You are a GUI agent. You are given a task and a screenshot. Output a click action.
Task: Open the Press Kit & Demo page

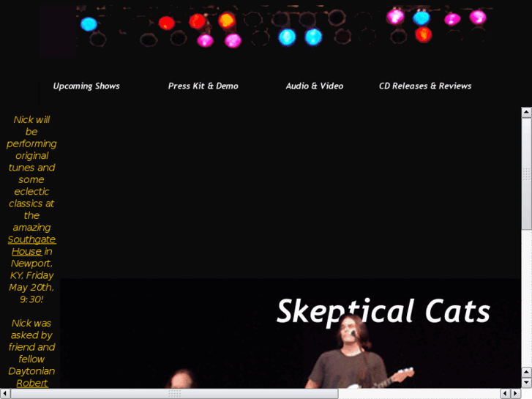tap(203, 86)
